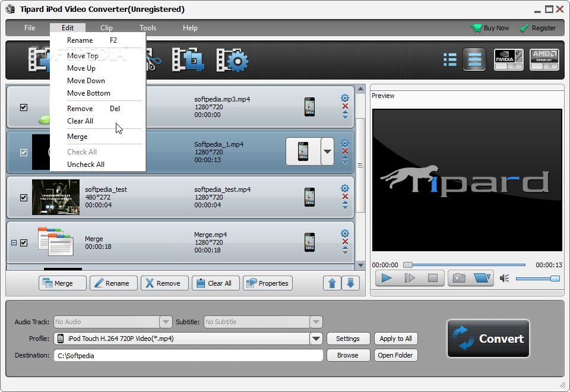The image size is (570, 392).
Task: Open settings gear for softpedia_test.mp4
Action: (344, 188)
